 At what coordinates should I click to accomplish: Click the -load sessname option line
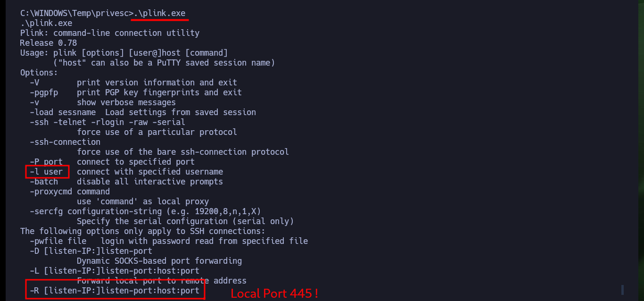coord(143,112)
